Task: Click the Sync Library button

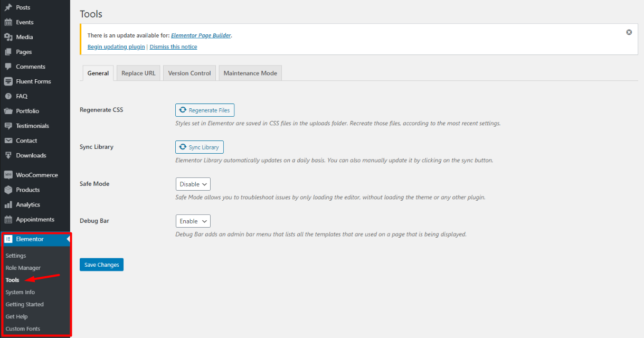Action: 200,147
